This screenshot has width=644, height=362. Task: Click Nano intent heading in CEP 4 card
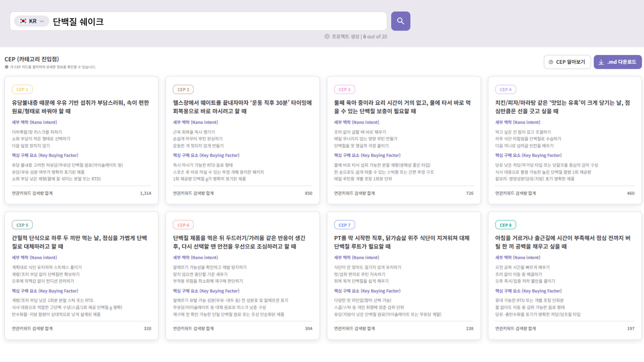click(518, 122)
